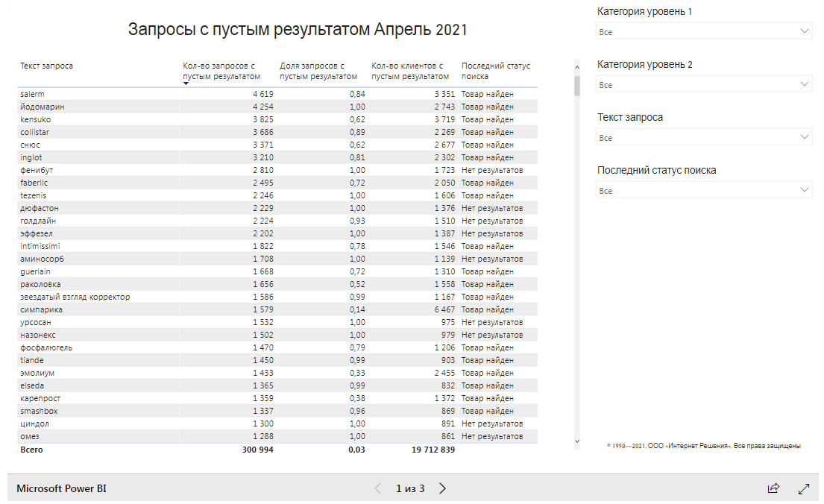Sort by Последний статус поиска column header
Image resolution: width=824 pixels, height=504 pixels.
(496, 71)
